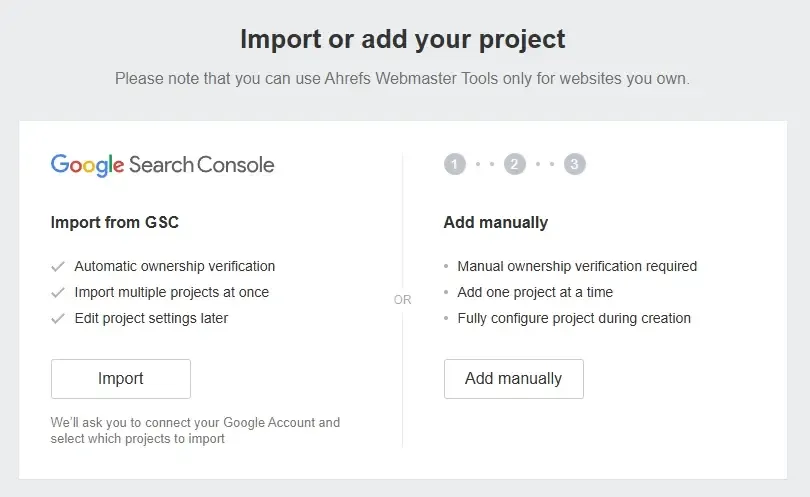Click checkmark beside Import multiple projects
The image size is (810, 497).
click(58, 292)
